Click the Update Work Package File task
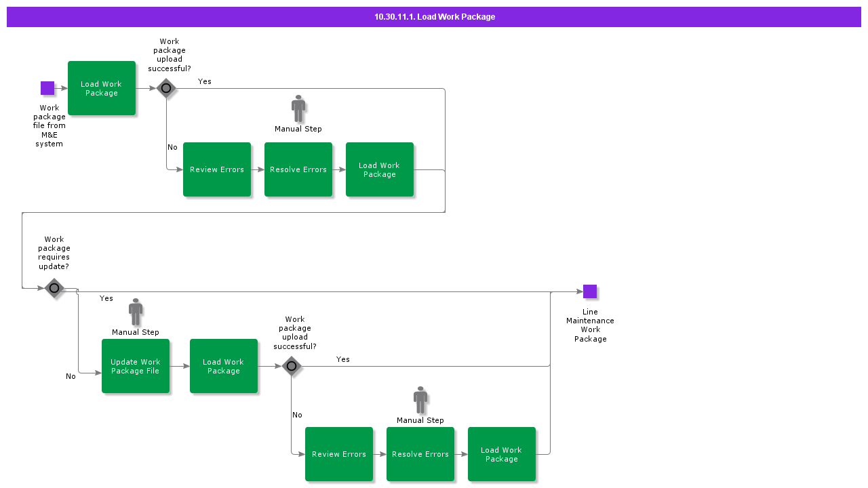This screenshot has height=488, width=868. [x=136, y=366]
